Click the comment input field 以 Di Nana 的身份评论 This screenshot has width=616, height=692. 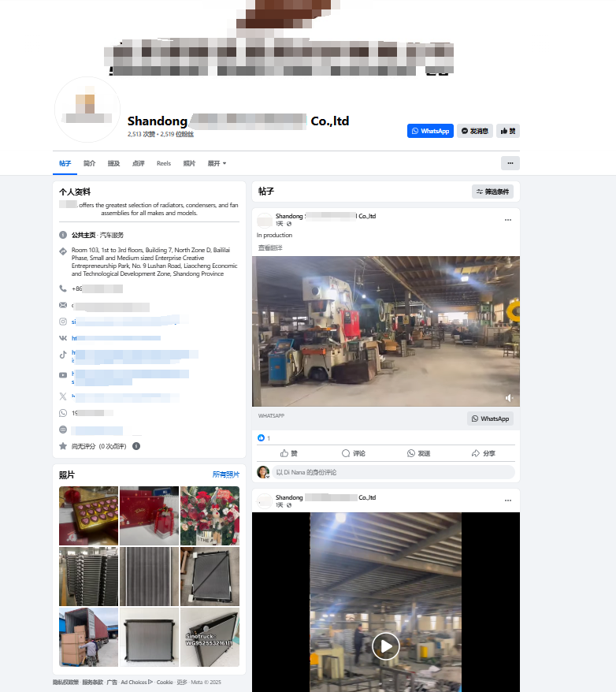[393, 472]
